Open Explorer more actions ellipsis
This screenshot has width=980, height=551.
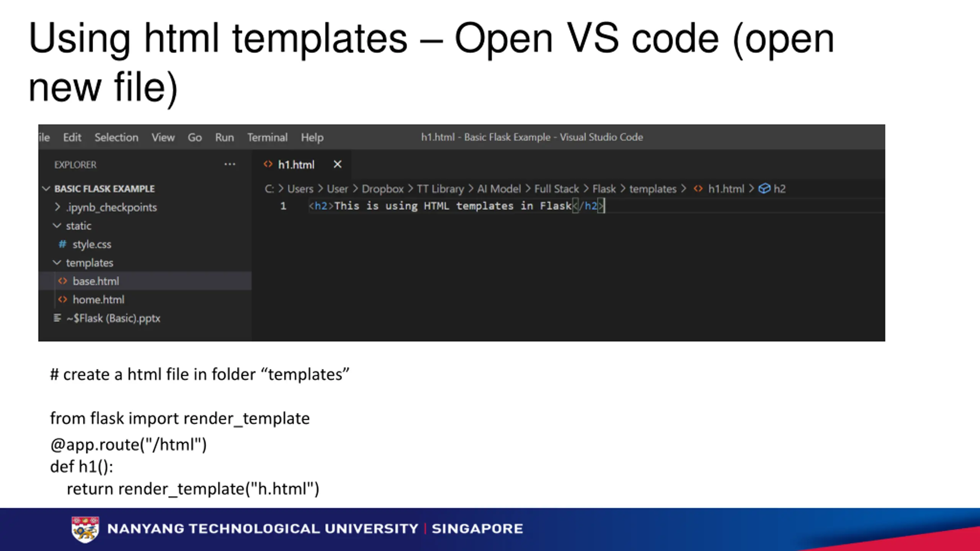click(230, 165)
